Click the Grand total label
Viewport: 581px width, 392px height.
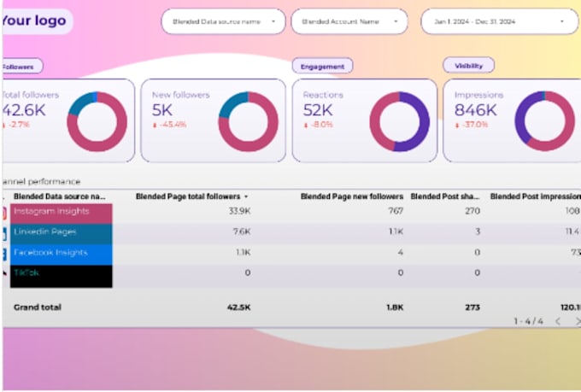pyautogui.click(x=38, y=307)
